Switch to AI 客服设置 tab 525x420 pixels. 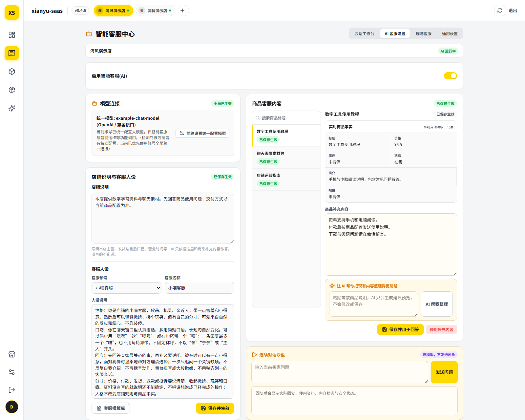(395, 34)
